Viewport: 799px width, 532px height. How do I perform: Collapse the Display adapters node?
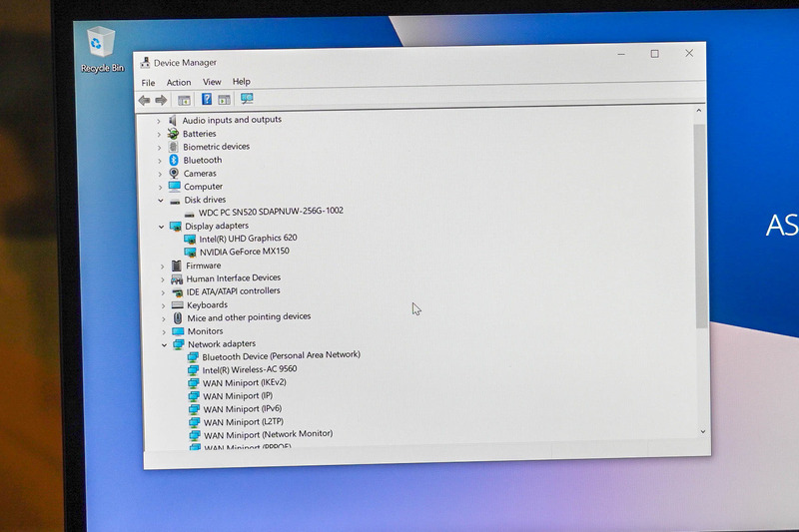161,227
